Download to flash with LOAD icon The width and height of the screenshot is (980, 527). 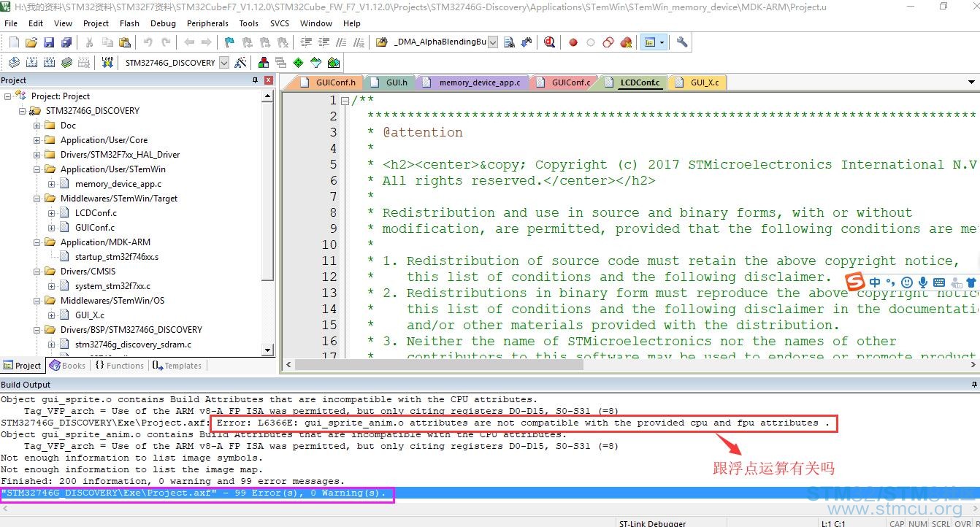(107, 63)
